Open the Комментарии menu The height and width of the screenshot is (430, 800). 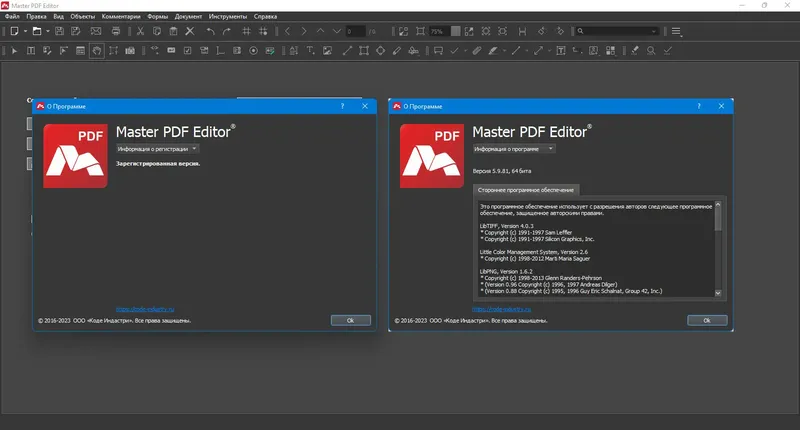coord(121,16)
